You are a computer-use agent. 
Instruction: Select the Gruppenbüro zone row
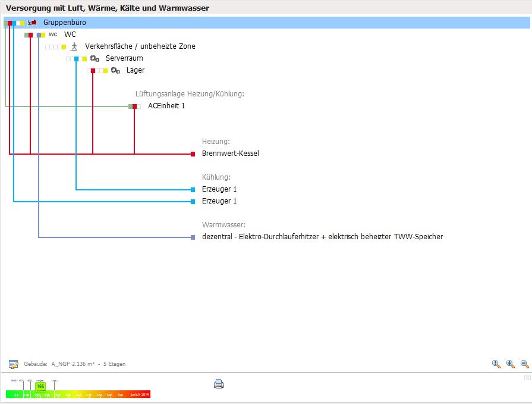pyautogui.click(x=65, y=23)
